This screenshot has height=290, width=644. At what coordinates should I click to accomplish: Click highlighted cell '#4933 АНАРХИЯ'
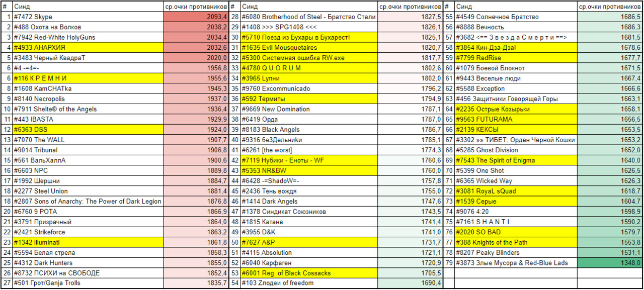(x=88, y=48)
